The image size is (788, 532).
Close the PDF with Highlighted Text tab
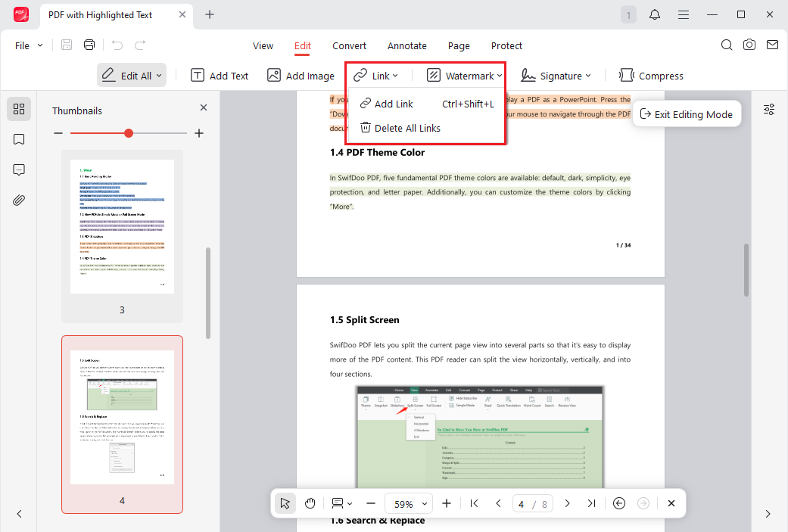pyautogui.click(x=182, y=14)
